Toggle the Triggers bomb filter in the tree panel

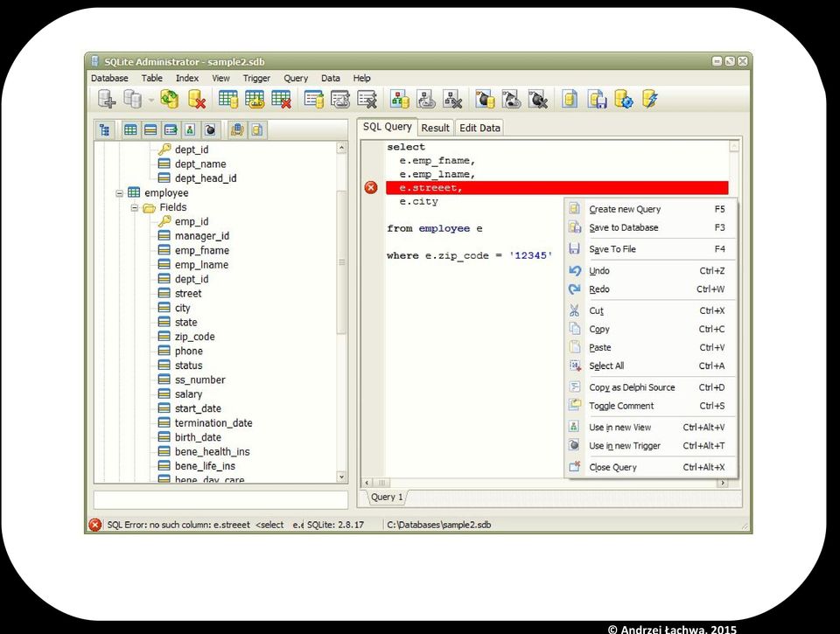tap(210, 129)
